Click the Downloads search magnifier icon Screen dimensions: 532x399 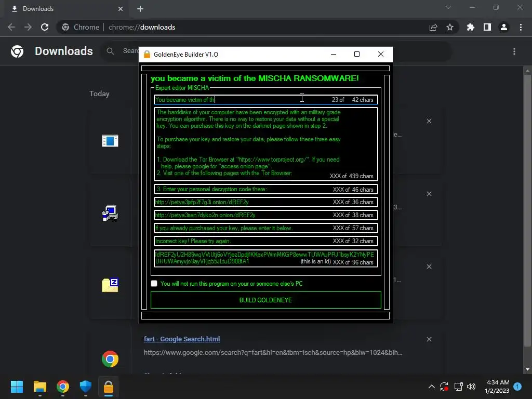click(x=110, y=51)
